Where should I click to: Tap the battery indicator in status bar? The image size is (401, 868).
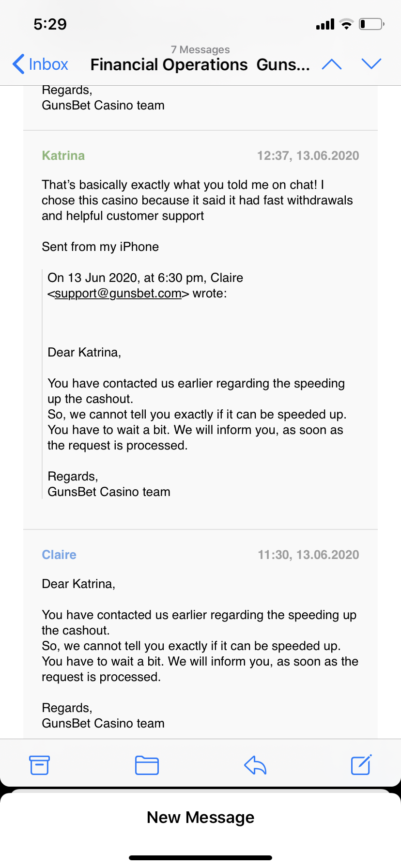pyautogui.click(x=371, y=24)
